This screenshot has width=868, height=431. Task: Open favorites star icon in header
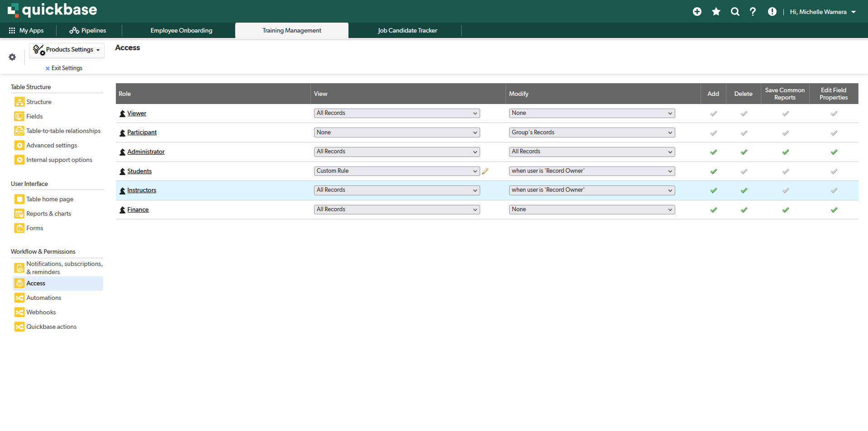[716, 12]
